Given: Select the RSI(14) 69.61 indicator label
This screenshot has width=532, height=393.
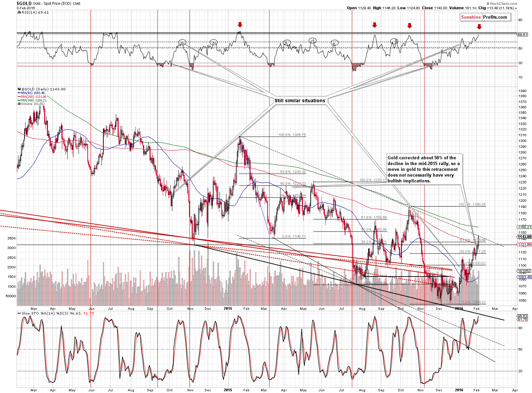Looking at the screenshot, I should tap(34, 12).
